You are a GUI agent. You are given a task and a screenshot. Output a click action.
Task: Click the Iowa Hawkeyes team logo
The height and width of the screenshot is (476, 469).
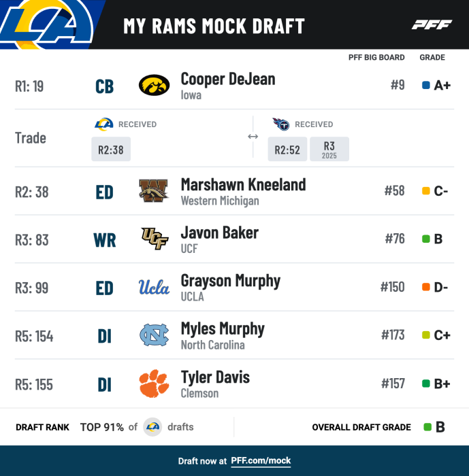click(154, 86)
